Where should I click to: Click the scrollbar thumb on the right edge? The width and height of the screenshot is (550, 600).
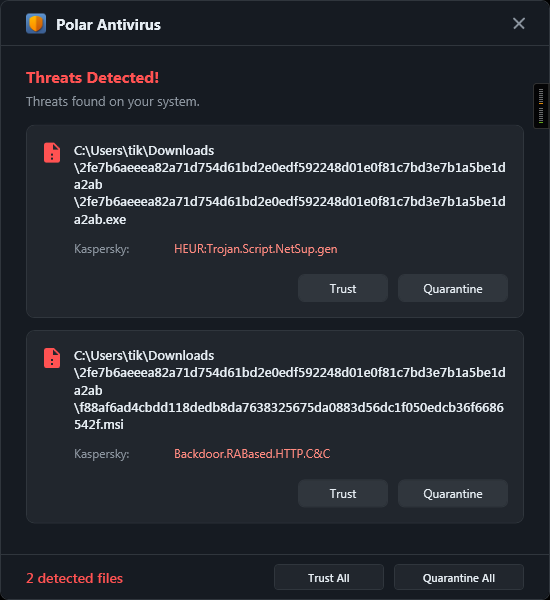[x=541, y=106]
